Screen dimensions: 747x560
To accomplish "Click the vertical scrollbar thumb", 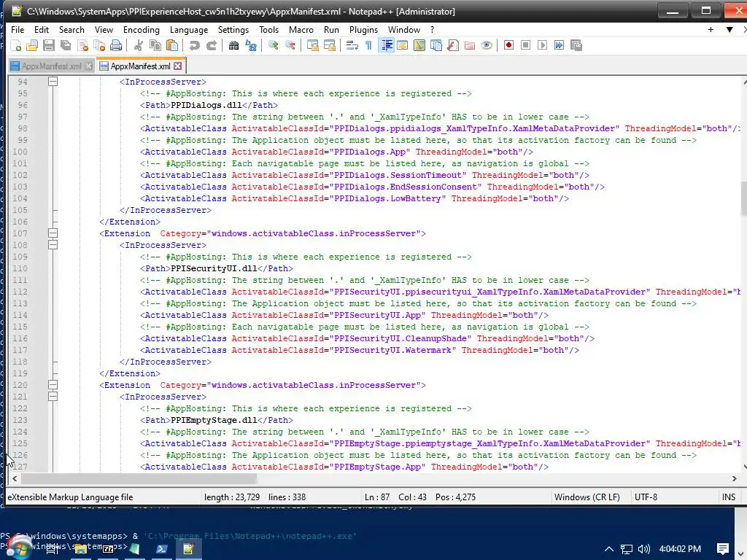I will tap(743, 198).
